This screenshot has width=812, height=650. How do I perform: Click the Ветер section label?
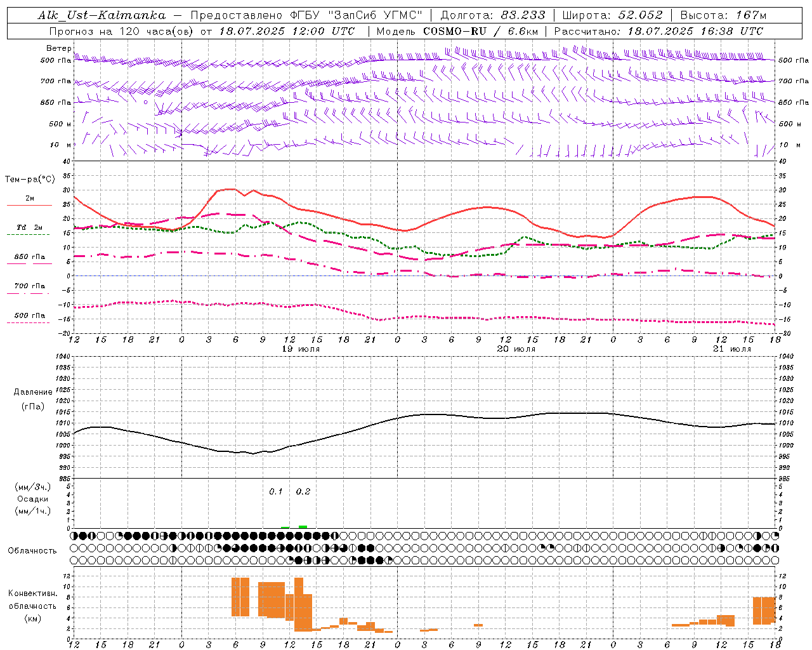58,48
